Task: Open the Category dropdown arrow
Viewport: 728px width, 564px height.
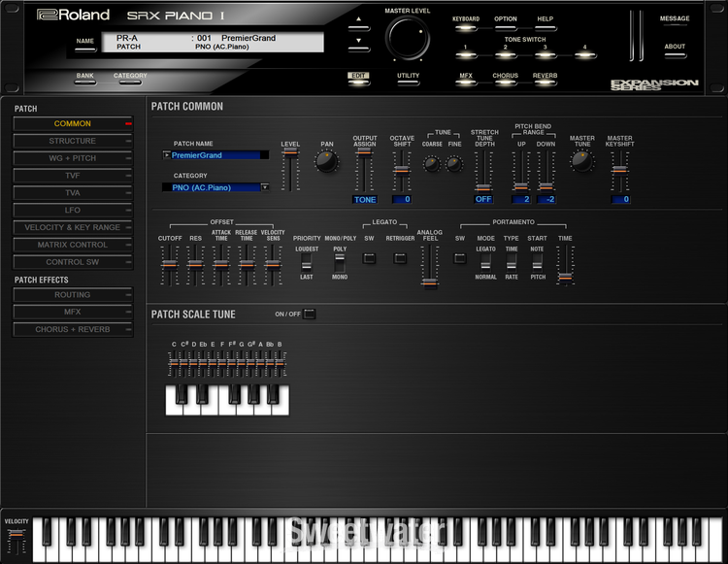Action: point(265,187)
